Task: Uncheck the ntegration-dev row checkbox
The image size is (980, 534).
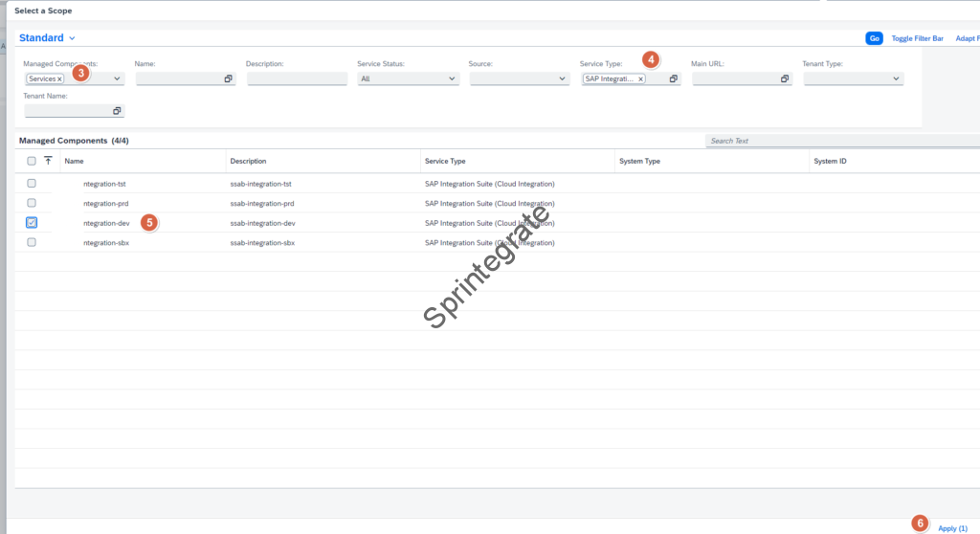Action: (x=32, y=223)
